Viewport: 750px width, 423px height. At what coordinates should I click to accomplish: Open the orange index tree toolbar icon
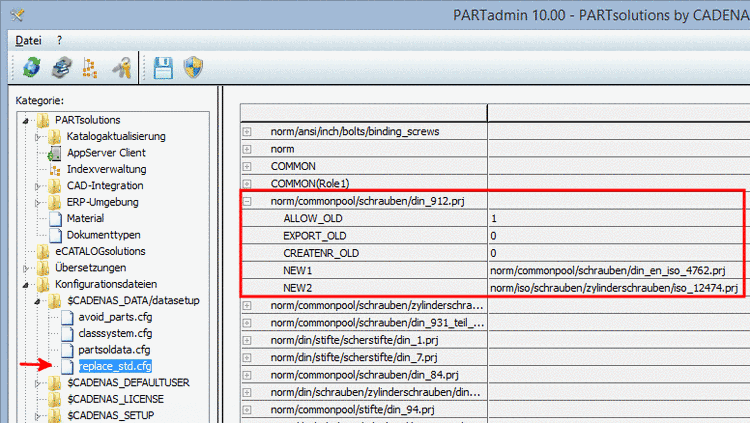(x=90, y=67)
